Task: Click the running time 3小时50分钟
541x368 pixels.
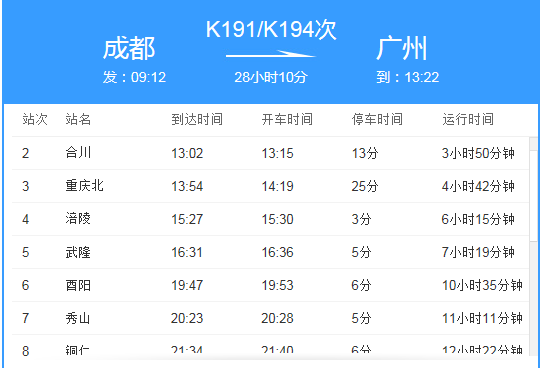Action: (x=478, y=153)
